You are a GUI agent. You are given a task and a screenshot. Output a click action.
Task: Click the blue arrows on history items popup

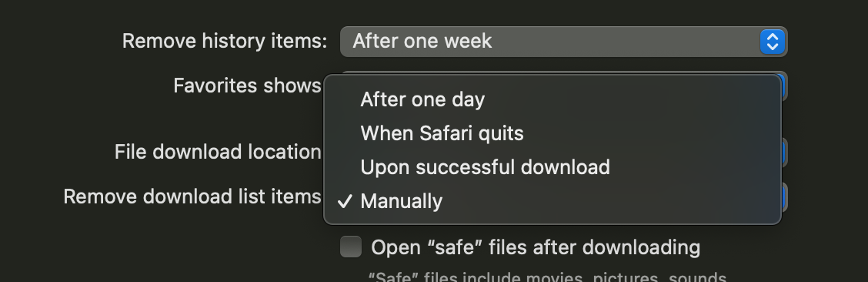coord(773,42)
